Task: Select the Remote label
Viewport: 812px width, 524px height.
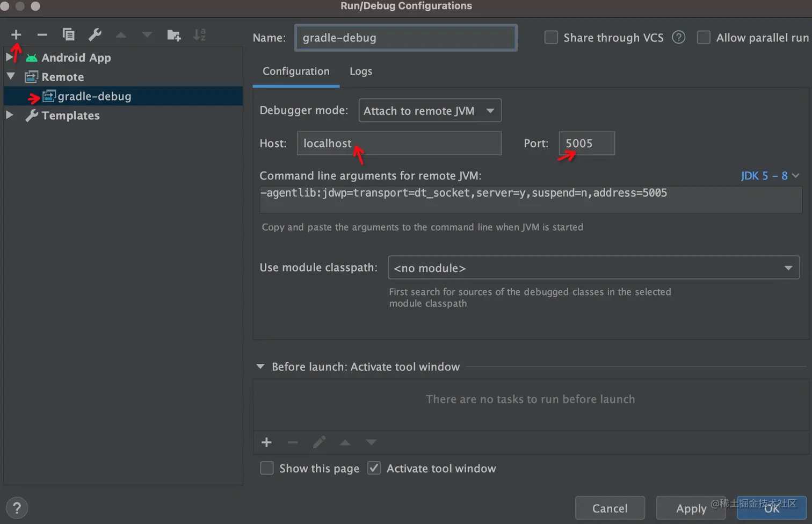Action: [63, 77]
